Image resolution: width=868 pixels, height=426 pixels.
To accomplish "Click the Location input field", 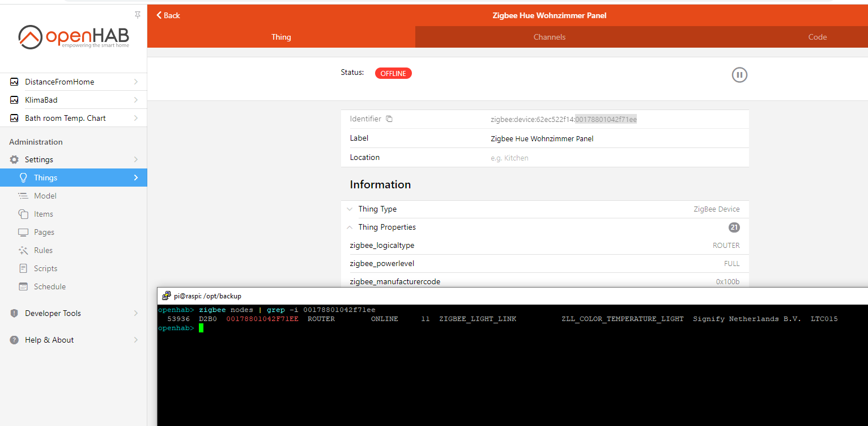I will pyautogui.click(x=615, y=158).
